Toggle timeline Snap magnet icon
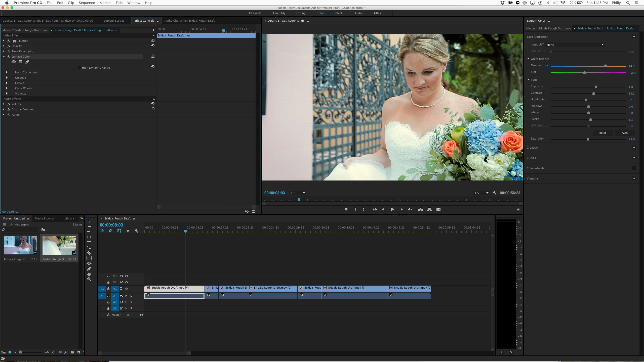The width and height of the screenshot is (644, 362). point(110,231)
